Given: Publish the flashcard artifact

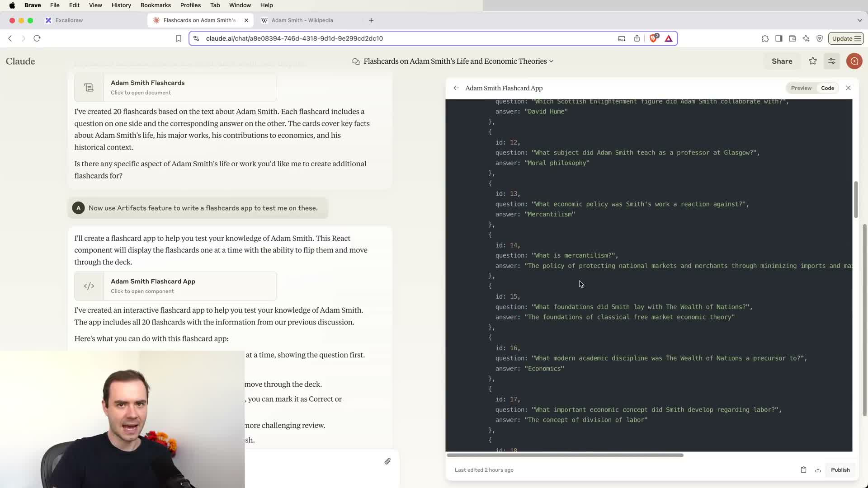Looking at the screenshot, I should click(840, 470).
